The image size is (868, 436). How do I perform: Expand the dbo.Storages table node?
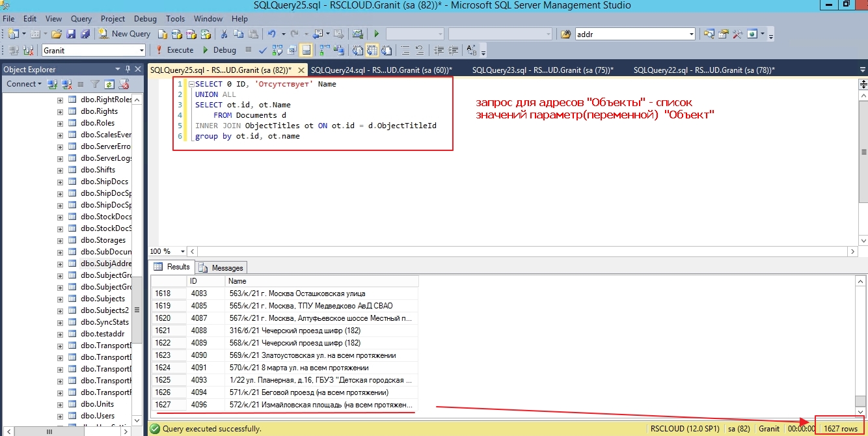[x=60, y=240]
